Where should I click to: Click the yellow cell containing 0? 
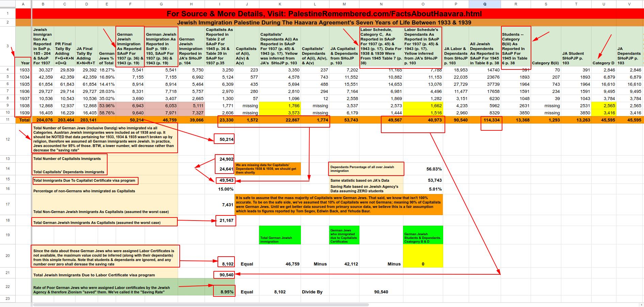pos(423,256)
